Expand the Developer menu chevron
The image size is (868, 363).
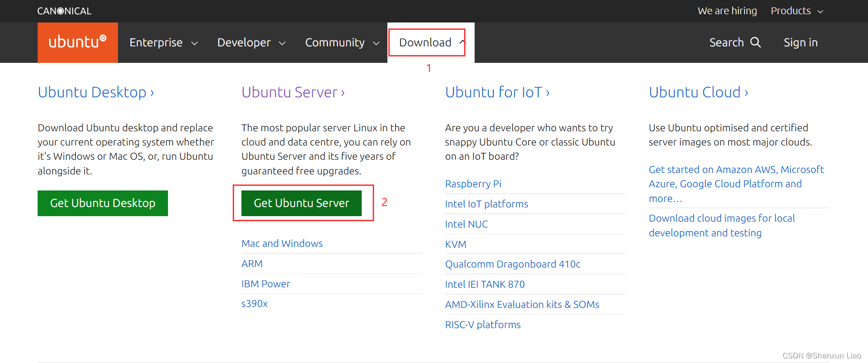(282, 43)
